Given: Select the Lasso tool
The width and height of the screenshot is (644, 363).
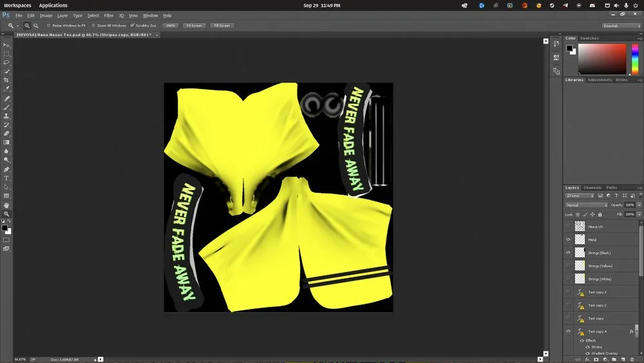Looking at the screenshot, I should coord(6,63).
